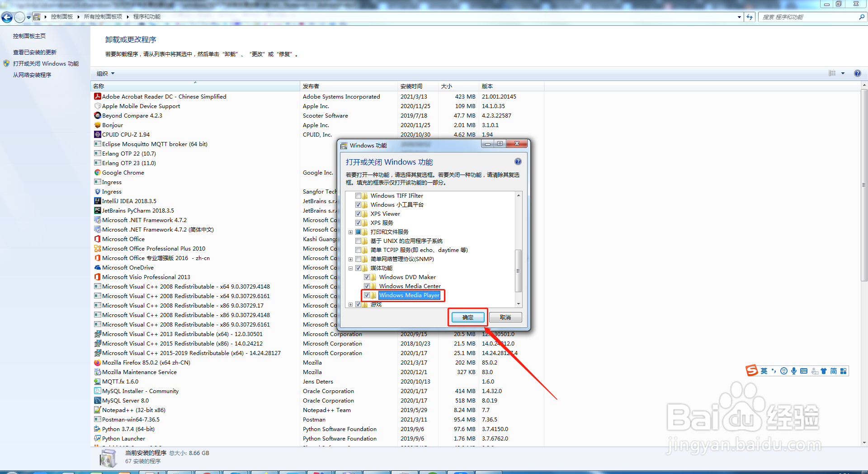
Task: Click the Python Launcher icon
Action: pyautogui.click(x=97, y=438)
